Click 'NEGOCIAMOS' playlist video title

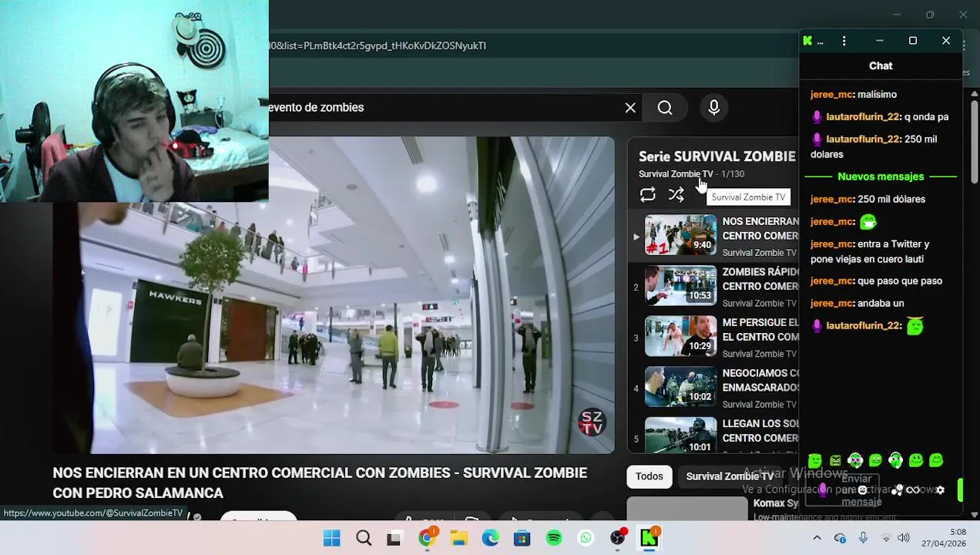click(x=760, y=380)
